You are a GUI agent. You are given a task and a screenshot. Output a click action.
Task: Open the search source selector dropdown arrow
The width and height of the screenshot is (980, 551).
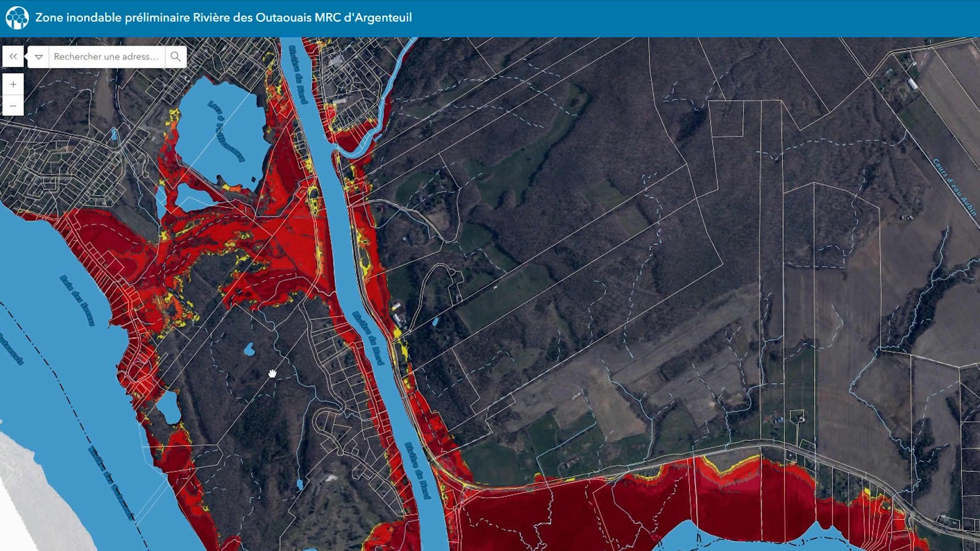click(38, 57)
